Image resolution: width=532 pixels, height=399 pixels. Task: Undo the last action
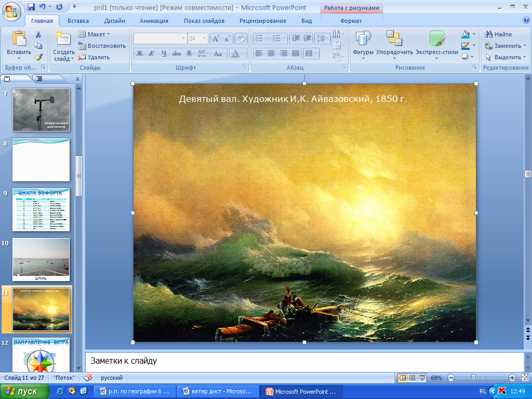coord(43,7)
